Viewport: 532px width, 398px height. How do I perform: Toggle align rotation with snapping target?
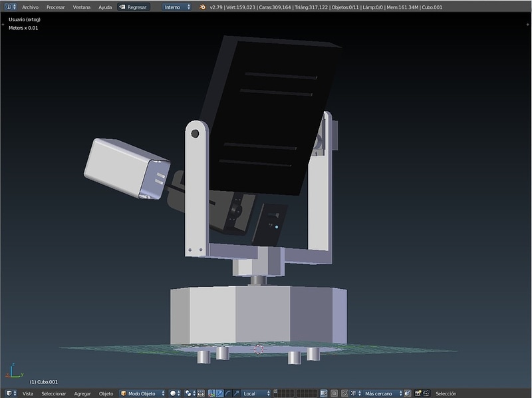click(408, 393)
